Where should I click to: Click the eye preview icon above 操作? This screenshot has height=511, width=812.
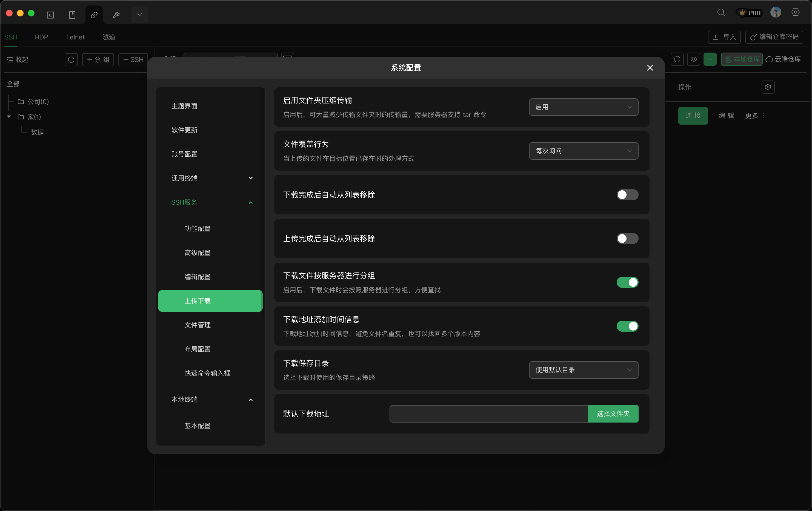point(694,59)
